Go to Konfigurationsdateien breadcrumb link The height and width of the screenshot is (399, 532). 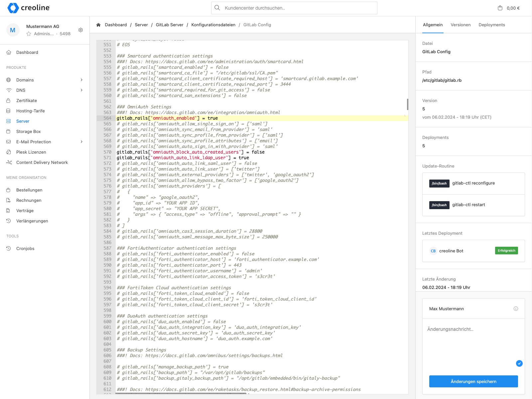point(213,25)
